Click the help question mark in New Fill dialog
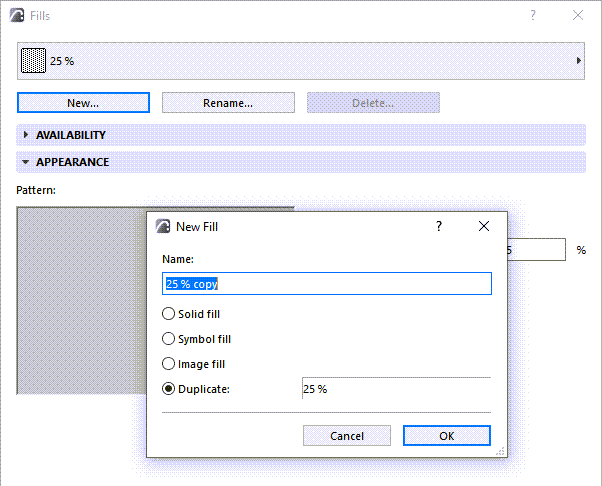 pyautogui.click(x=438, y=227)
